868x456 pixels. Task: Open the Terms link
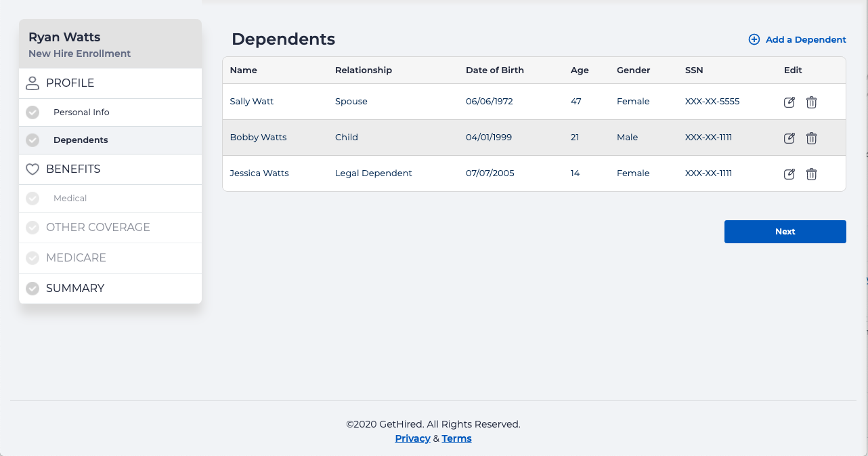click(x=456, y=438)
